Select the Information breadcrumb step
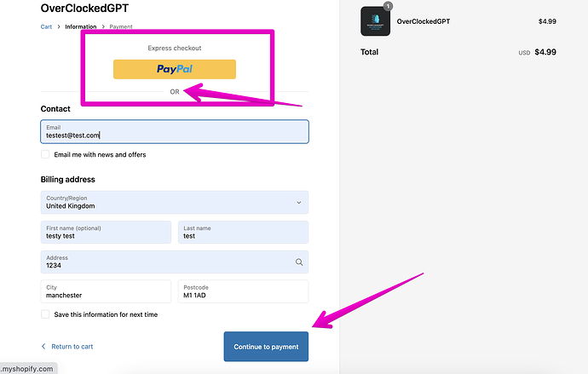 [81, 27]
